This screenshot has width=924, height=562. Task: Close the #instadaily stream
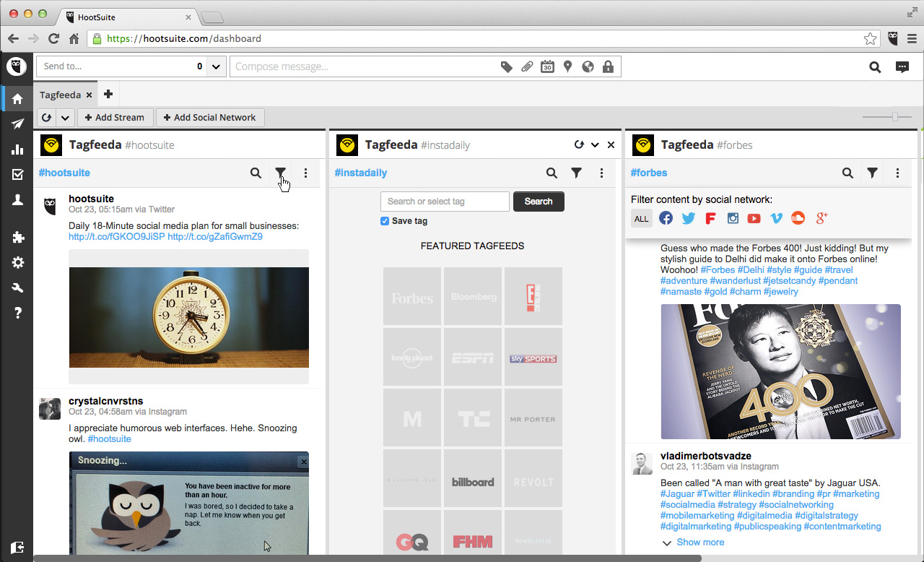pyautogui.click(x=611, y=145)
